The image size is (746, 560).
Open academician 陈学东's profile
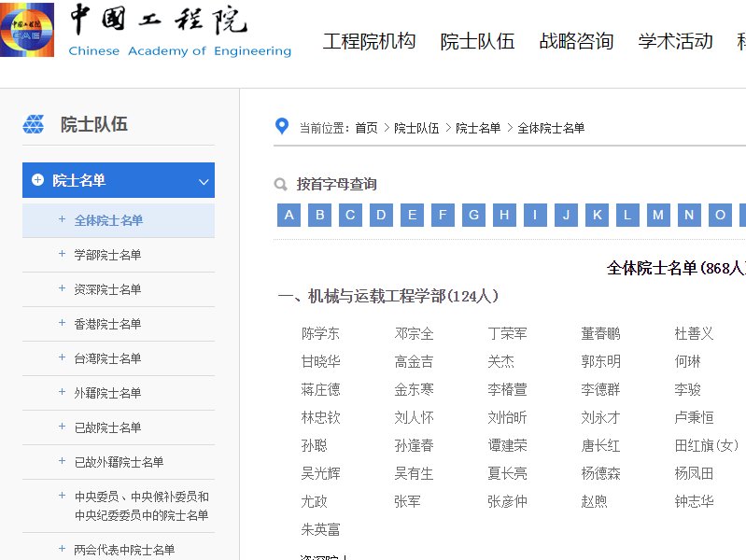coord(320,333)
